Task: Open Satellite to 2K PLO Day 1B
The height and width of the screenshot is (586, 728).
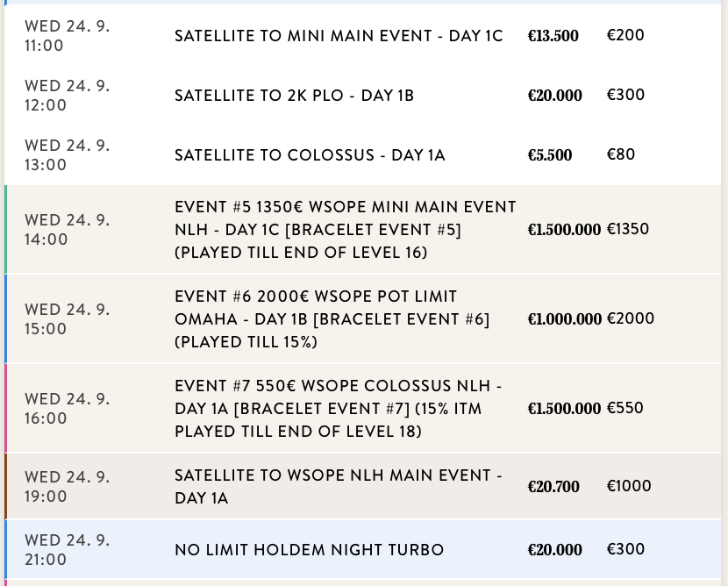Action: coord(294,96)
